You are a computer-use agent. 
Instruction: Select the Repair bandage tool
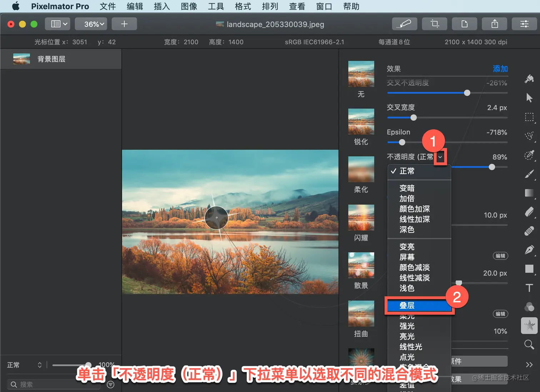(x=529, y=231)
